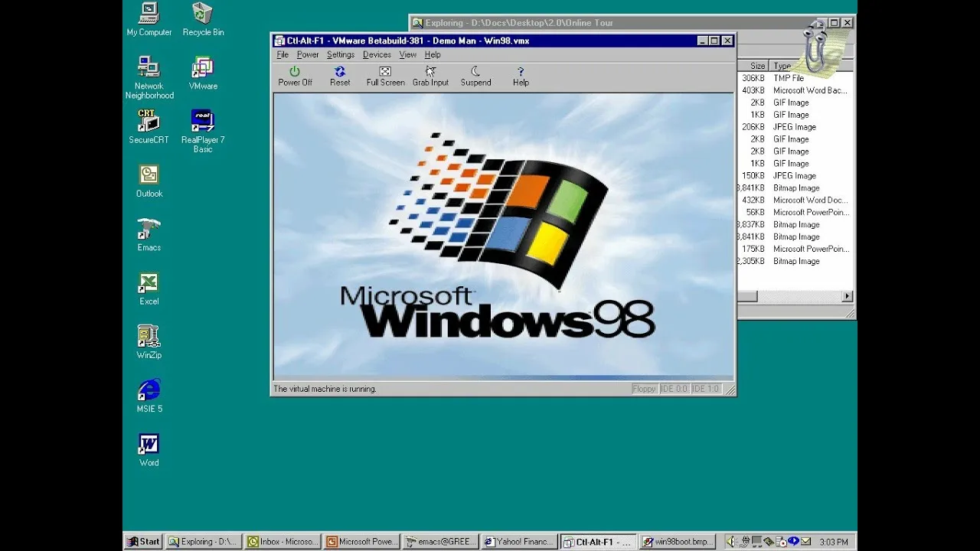
Task: Click the 206KB JPEG Image row
Action: tap(795, 127)
